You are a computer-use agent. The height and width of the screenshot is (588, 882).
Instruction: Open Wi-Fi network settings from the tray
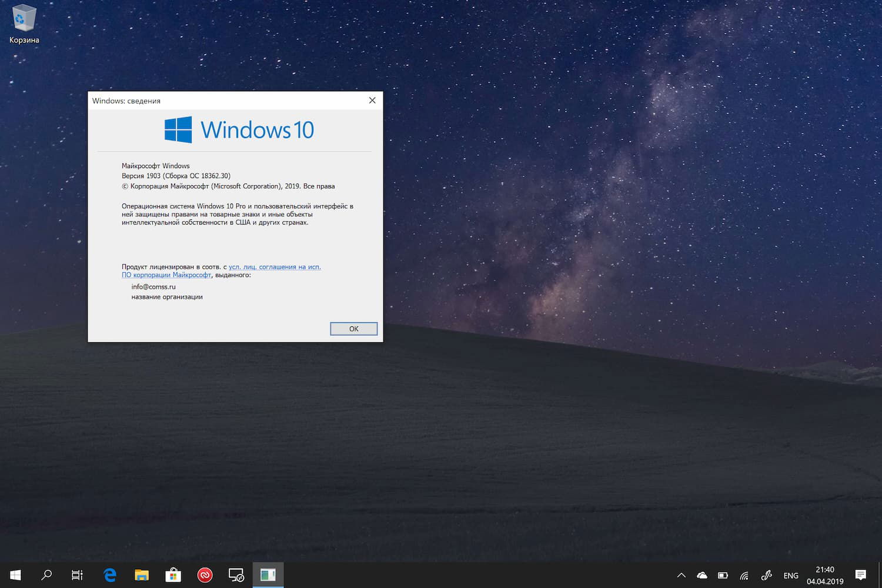pos(744,574)
